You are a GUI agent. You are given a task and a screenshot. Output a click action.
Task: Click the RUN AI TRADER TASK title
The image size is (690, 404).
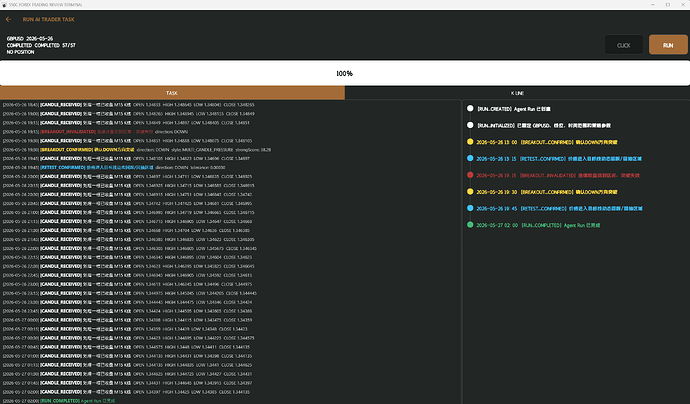[x=48, y=19]
